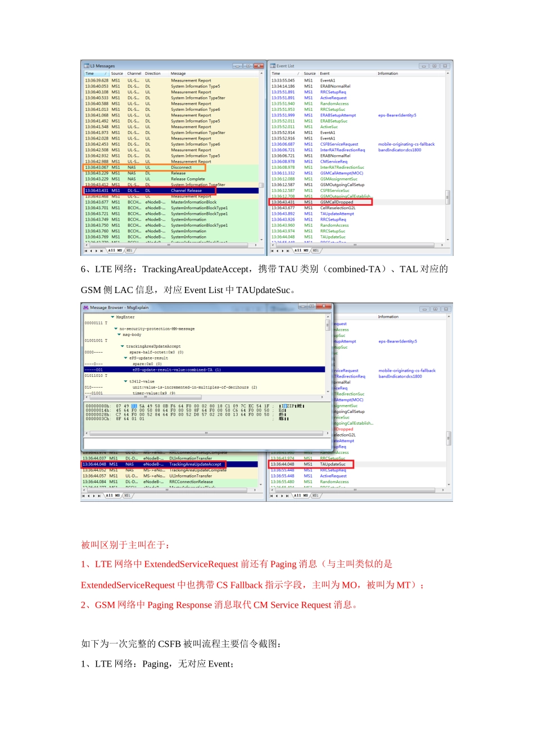
Task: Click the Message Browser - MsgExplain title icon
Action: click(86, 308)
